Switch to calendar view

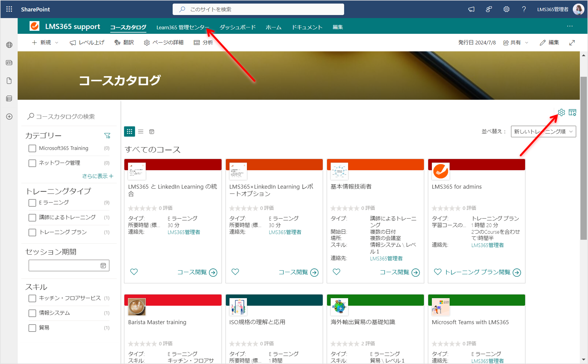point(151,132)
